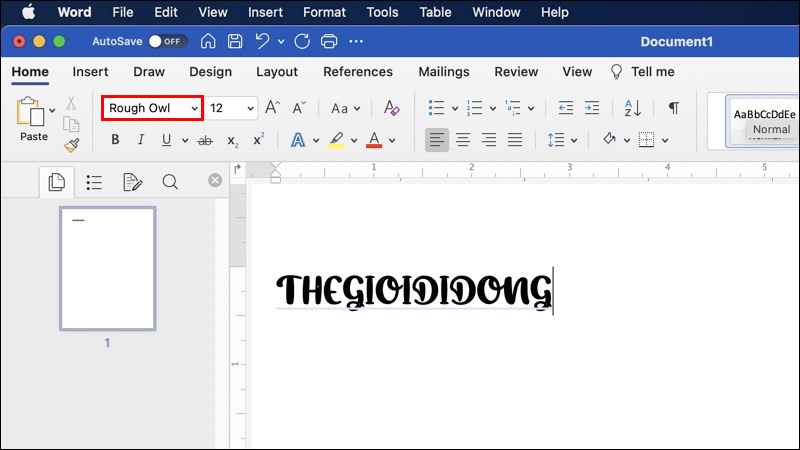Open document map list in navigation sidebar
The image size is (800, 450).
coord(94,182)
